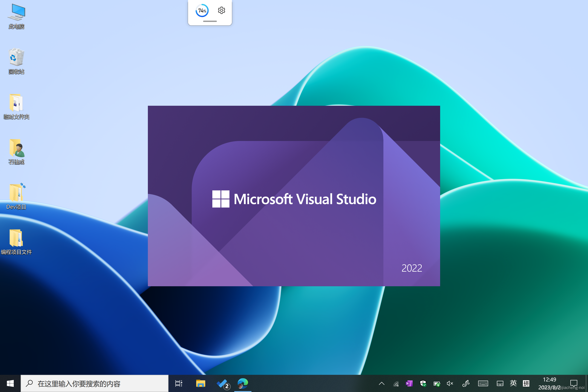Click the Visual Studio 2022 splash screen

coord(294,196)
